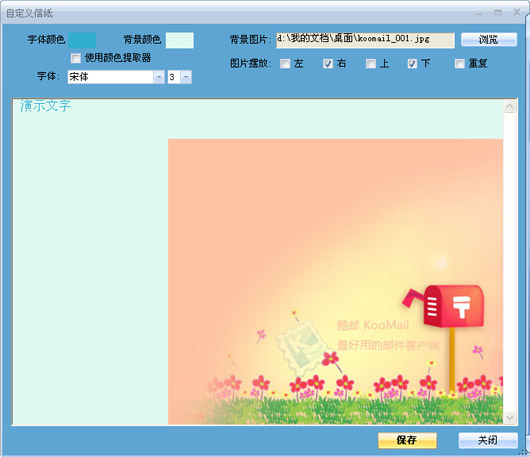Click the preview scrollbar down arrow
This screenshot has width=530, height=457.
(510, 417)
